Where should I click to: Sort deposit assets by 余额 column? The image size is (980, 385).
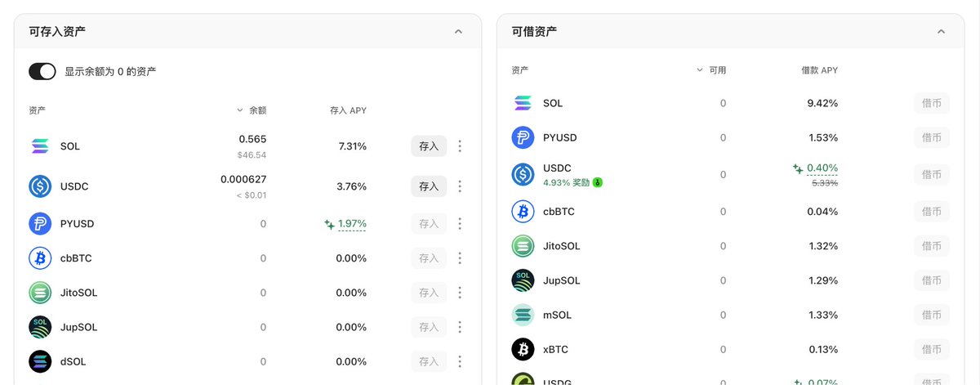252,110
